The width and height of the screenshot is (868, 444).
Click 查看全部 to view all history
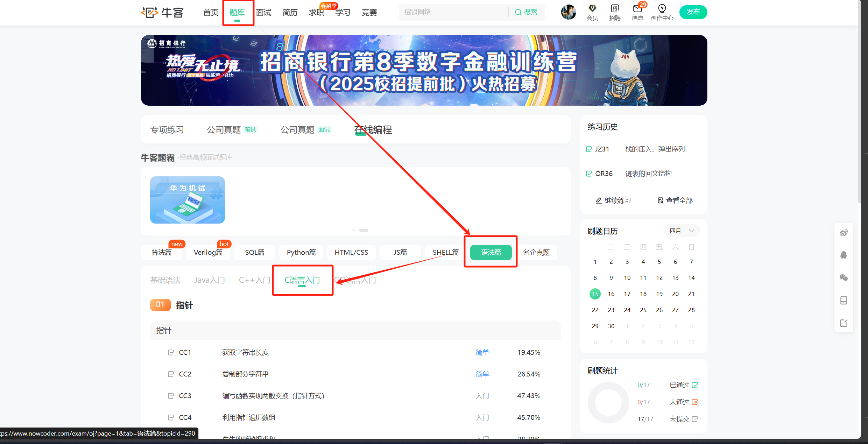coord(675,200)
